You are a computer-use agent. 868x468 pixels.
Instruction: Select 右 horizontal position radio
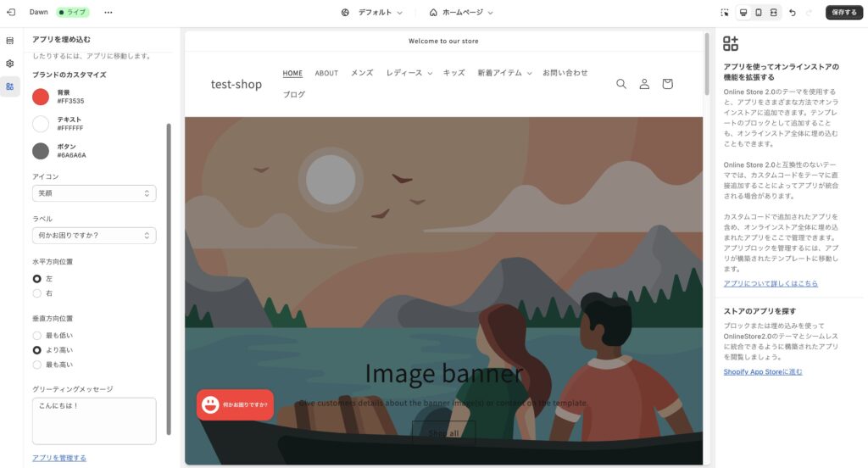point(37,293)
